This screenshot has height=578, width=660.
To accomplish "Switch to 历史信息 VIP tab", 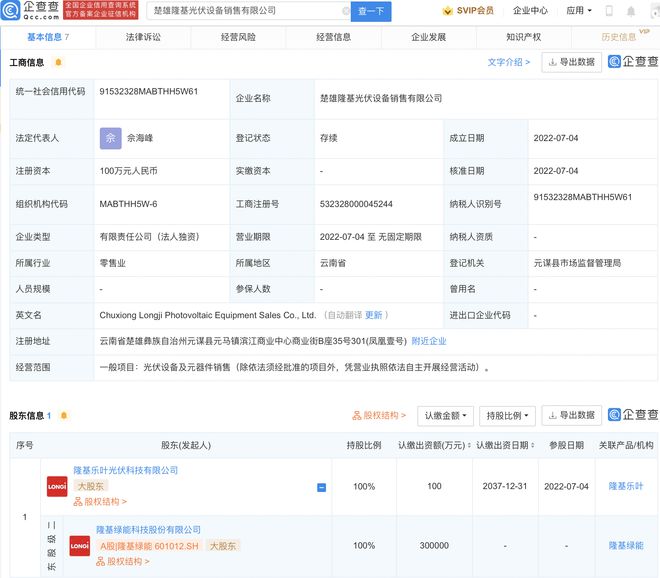I will pos(619,37).
